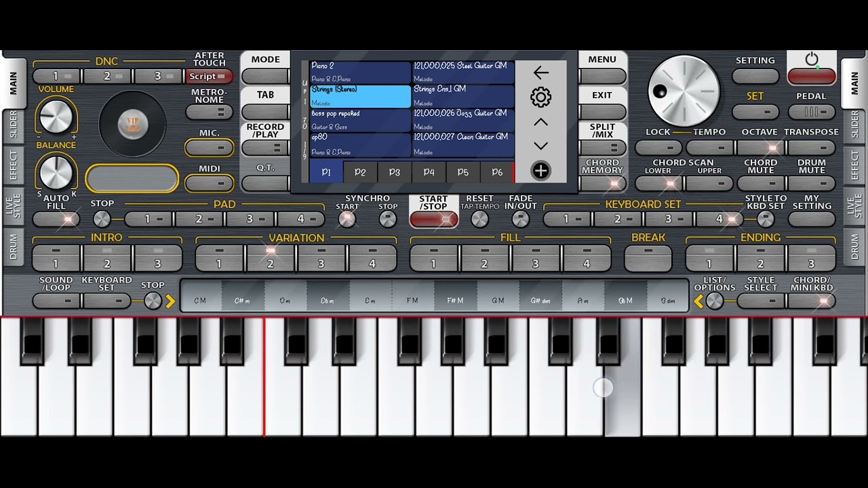The height and width of the screenshot is (488, 868).
Task: Trigger INTRO 1
Action: coord(56,258)
